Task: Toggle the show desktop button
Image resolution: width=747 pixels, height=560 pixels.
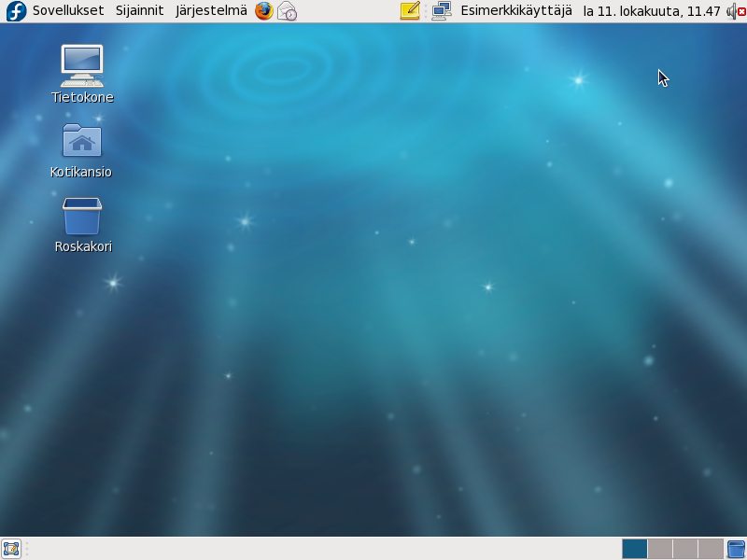Action: [11, 549]
